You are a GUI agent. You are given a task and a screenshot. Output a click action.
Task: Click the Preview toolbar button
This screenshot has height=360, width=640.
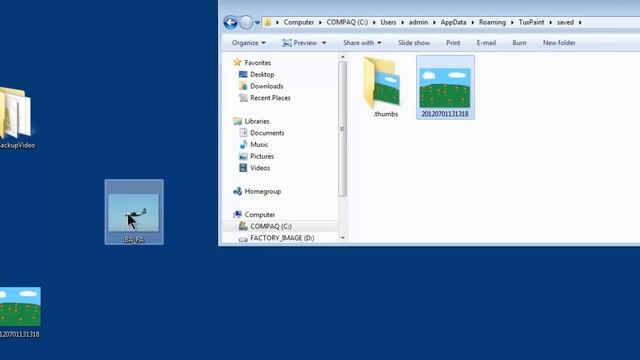click(x=300, y=43)
